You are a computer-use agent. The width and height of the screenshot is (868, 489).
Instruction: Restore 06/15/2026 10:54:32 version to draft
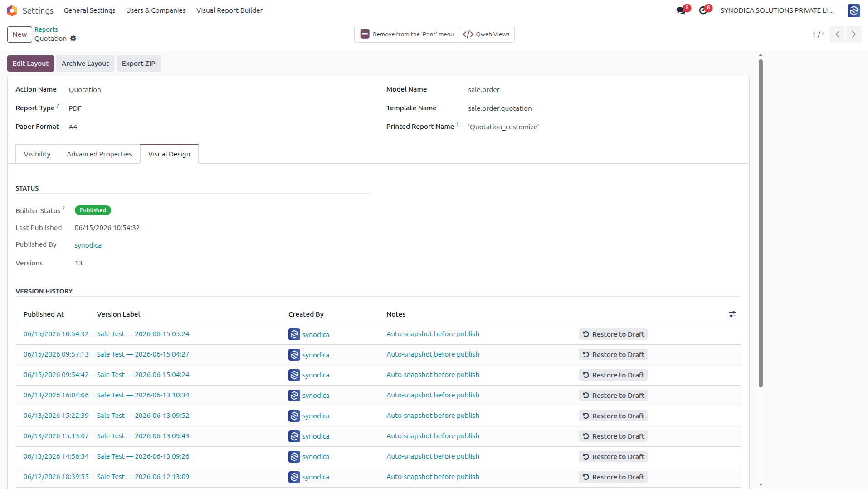coord(613,334)
